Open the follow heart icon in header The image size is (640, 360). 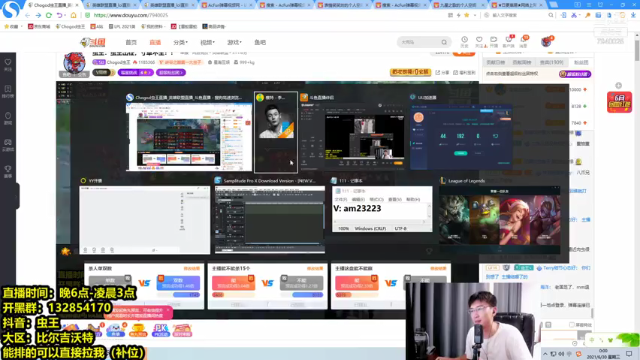click(479, 42)
